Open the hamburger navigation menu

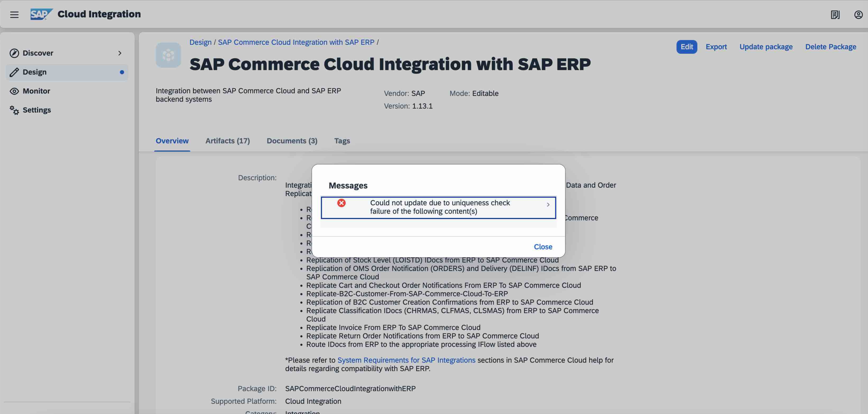(x=14, y=15)
